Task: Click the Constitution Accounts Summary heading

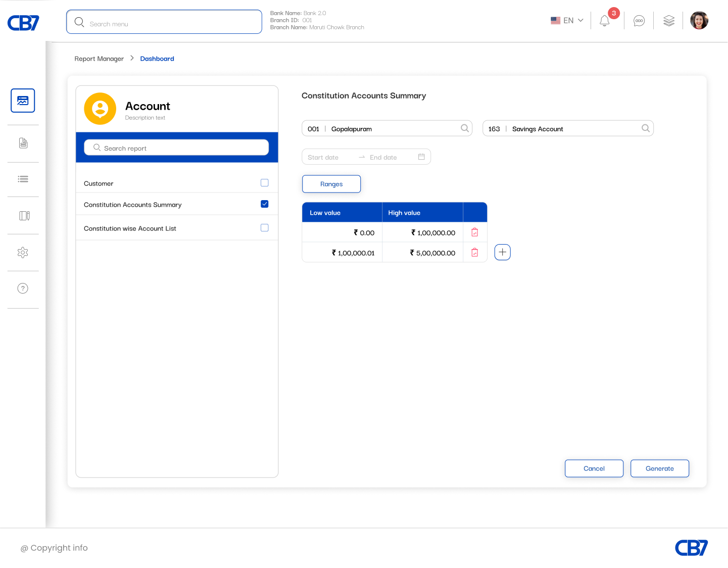Action: point(364,96)
